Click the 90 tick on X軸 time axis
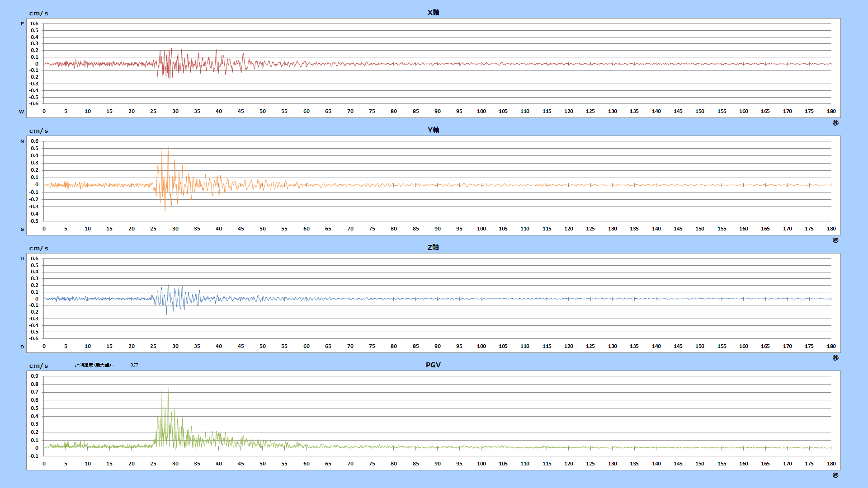 438,111
